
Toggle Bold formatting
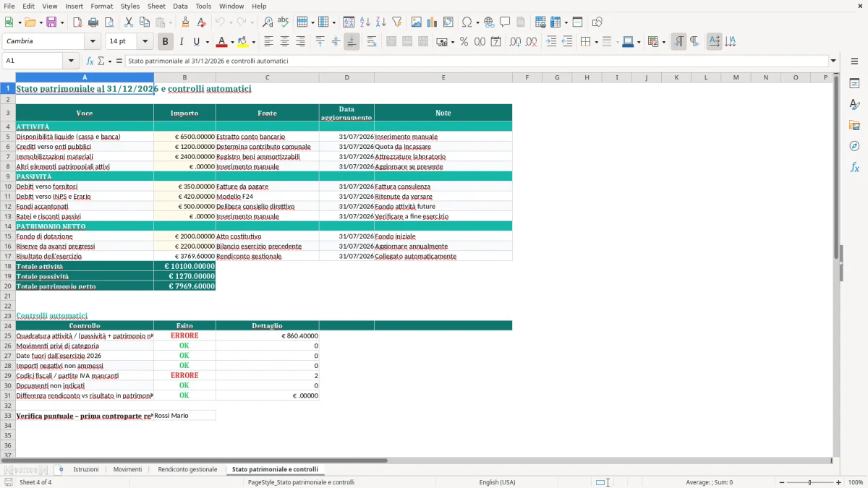click(x=166, y=42)
